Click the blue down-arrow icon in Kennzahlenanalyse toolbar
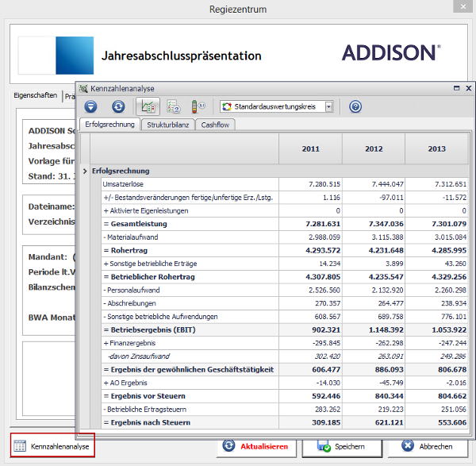This screenshot has height=466, width=476. click(90, 106)
